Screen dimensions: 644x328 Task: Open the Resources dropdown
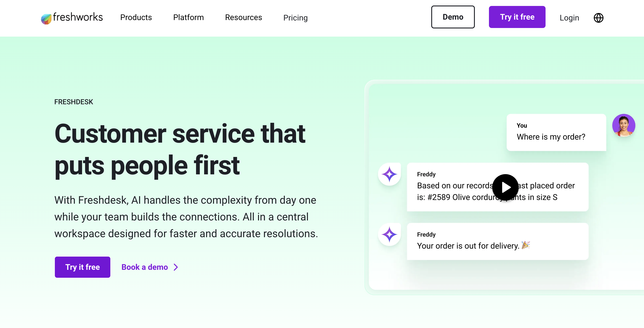point(243,17)
